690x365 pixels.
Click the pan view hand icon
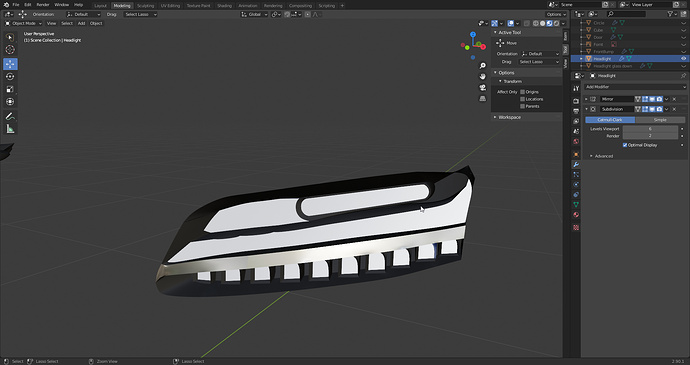pyautogui.click(x=483, y=76)
